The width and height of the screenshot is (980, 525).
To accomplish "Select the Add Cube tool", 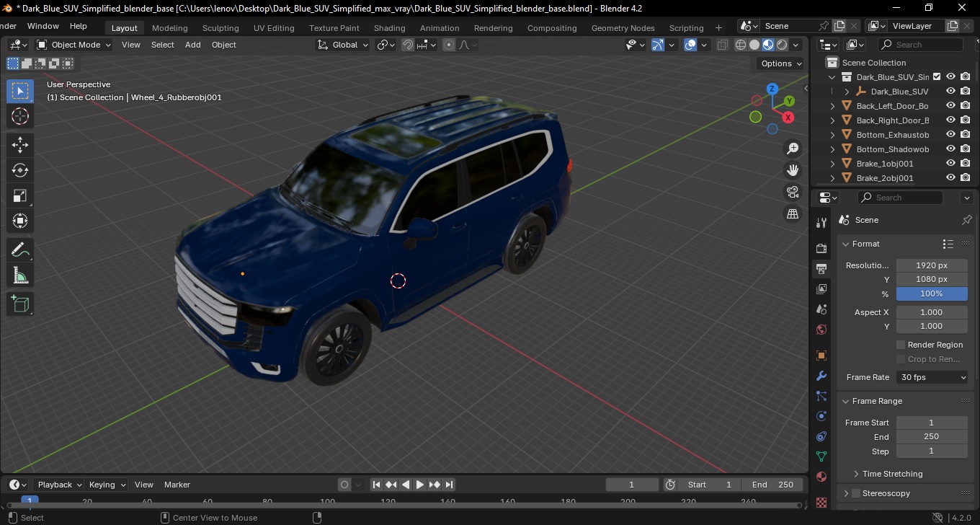I will click(x=20, y=304).
